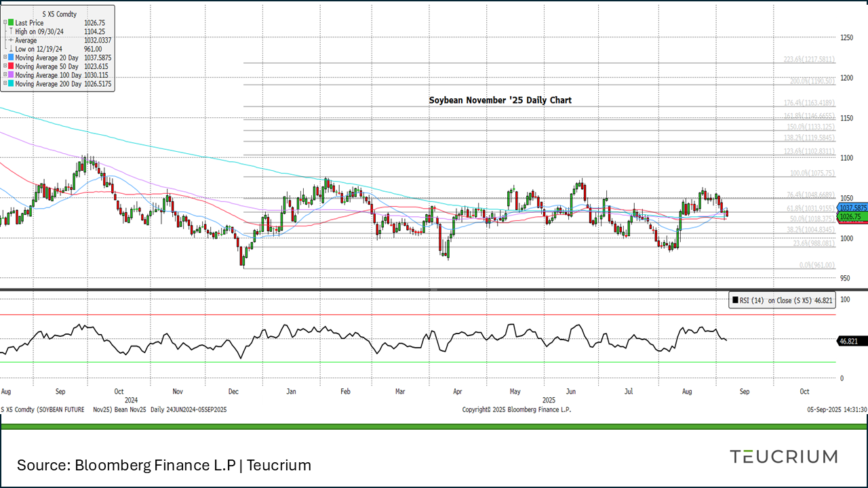Click the 'Daily 24JUN2024-05SEP2025' range text
The image size is (868, 488).
[189, 409]
